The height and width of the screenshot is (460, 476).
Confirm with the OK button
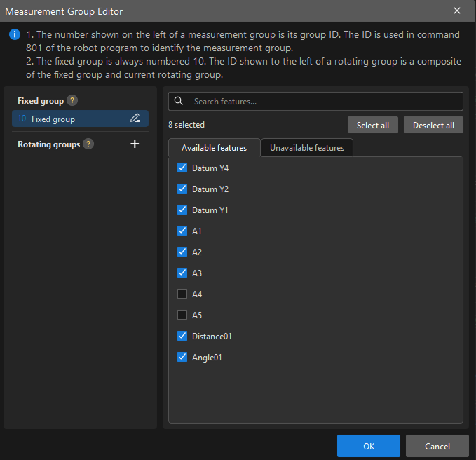click(x=369, y=446)
